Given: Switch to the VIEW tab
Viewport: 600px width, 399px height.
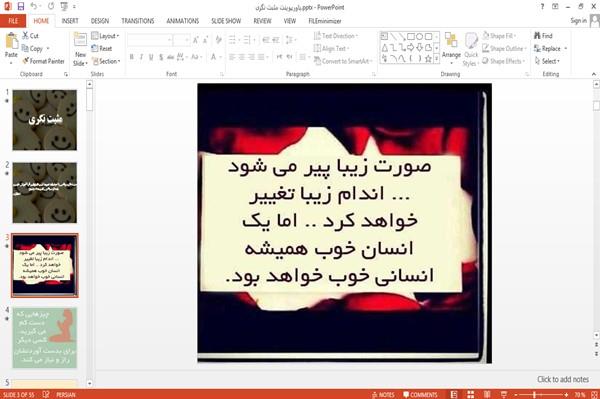Looking at the screenshot, I should (x=290, y=21).
